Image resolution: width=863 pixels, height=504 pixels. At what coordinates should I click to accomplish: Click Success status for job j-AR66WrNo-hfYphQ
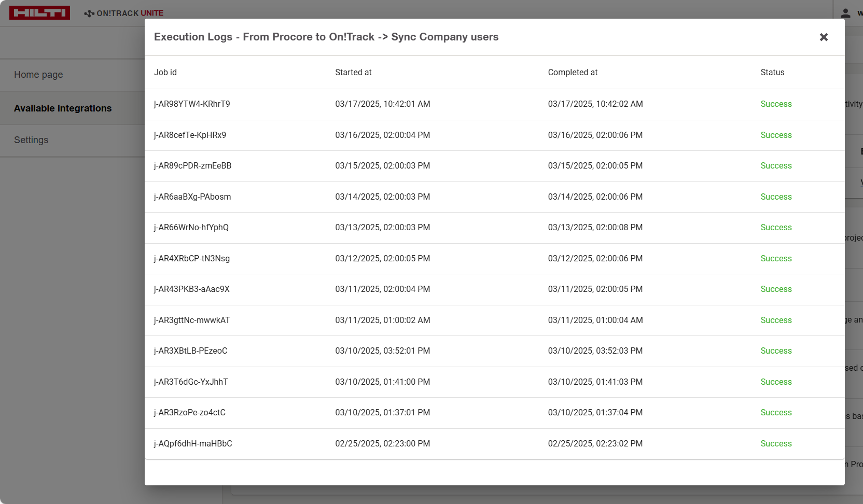pyautogui.click(x=776, y=228)
